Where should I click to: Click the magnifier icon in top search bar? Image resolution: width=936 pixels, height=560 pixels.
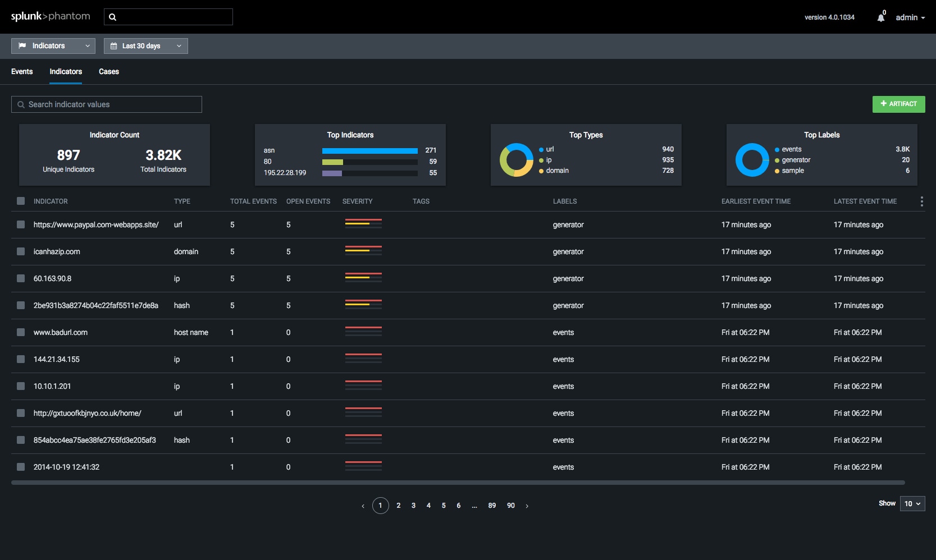[x=112, y=17]
